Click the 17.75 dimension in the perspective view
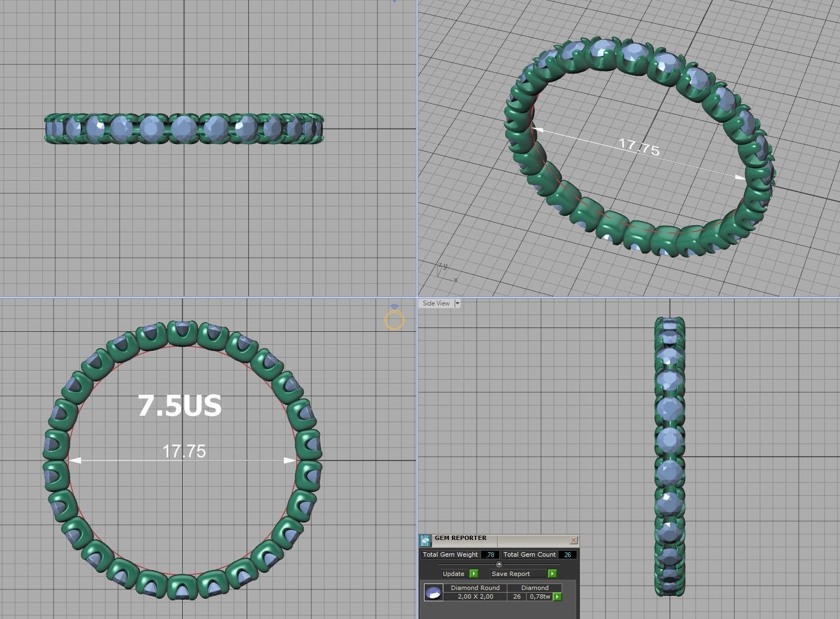 point(639,146)
